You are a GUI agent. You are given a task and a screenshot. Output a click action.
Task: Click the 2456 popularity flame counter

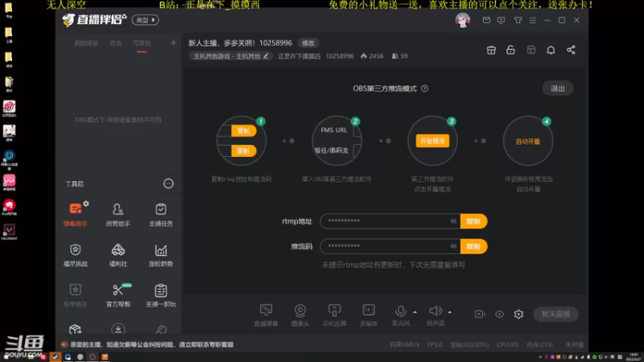(372, 56)
